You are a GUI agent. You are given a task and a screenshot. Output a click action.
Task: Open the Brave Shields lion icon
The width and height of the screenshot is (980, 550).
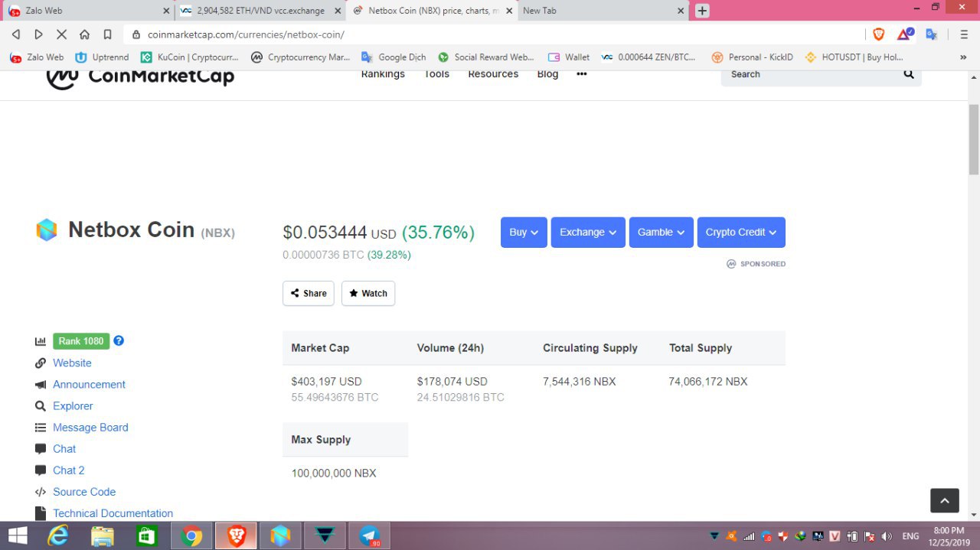(x=879, y=34)
